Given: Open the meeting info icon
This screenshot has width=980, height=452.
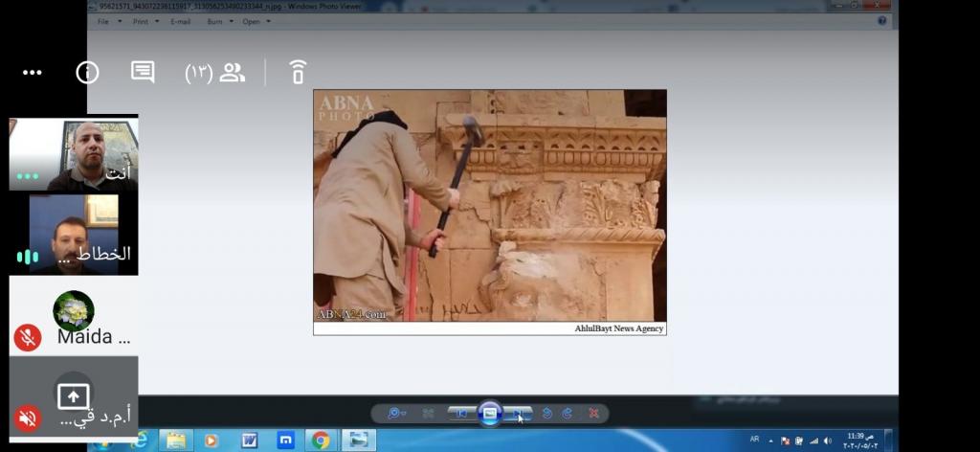Looking at the screenshot, I should pyautogui.click(x=87, y=73).
